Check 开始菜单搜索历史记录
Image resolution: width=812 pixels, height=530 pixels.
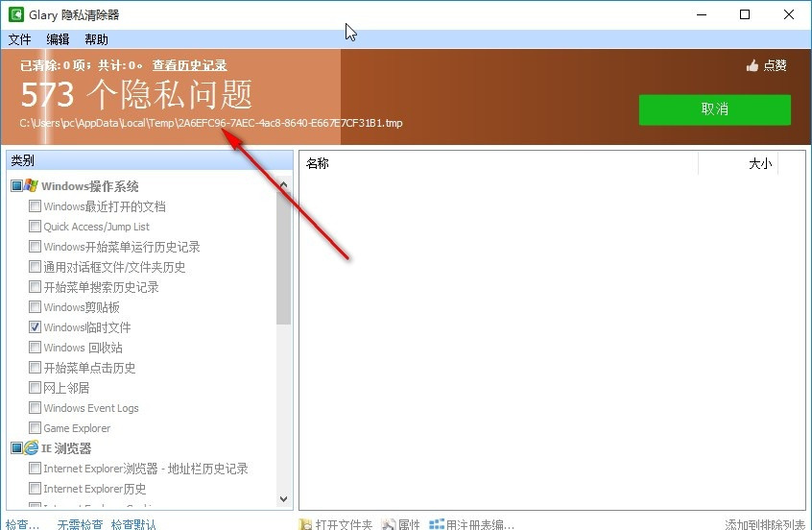(x=35, y=286)
